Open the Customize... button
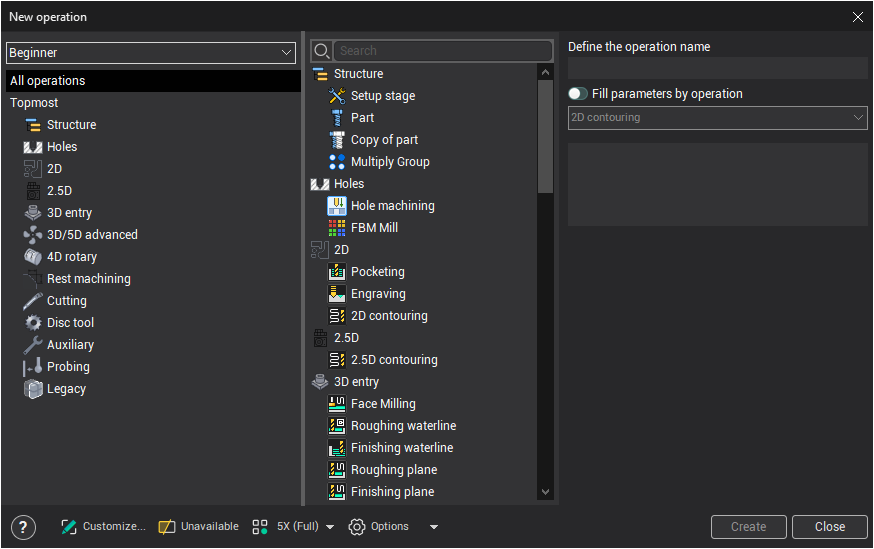Screen dimensions: 874x549 pyautogui.click(x=103, y=527)
